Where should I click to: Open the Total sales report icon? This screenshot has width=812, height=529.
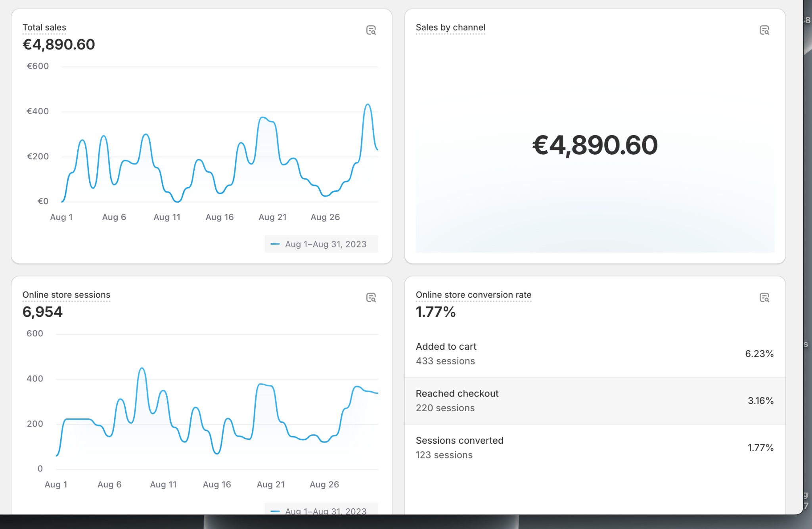(371, 30)
